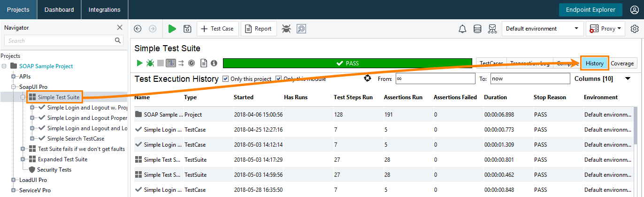Switch to the Dashboard tab
Image resolution: width=644 pixels, height=197 pixels.
[59, 9]
